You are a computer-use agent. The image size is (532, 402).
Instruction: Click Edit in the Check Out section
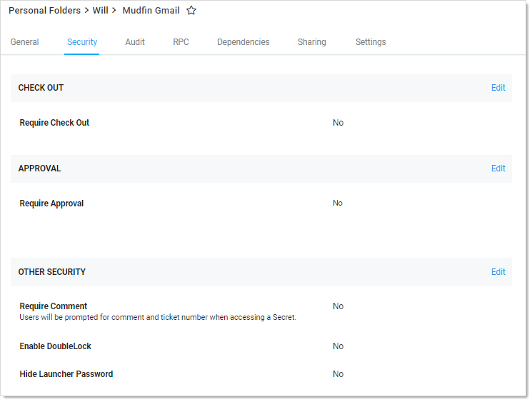coord(498,88)
